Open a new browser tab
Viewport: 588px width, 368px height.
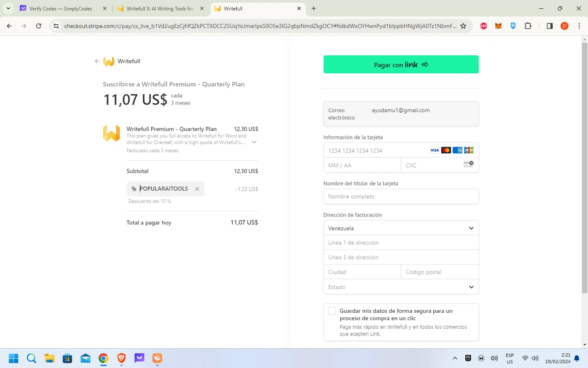pos(314,8)
